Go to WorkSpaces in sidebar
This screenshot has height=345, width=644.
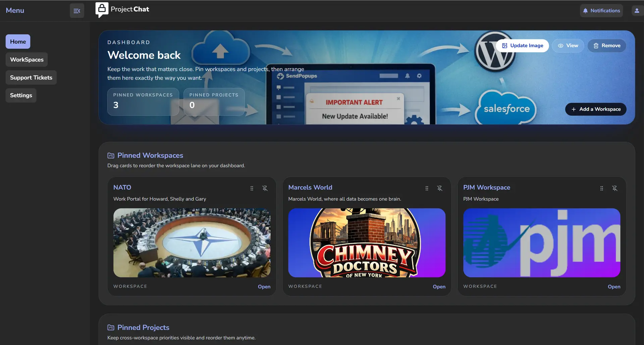(27, 60)
